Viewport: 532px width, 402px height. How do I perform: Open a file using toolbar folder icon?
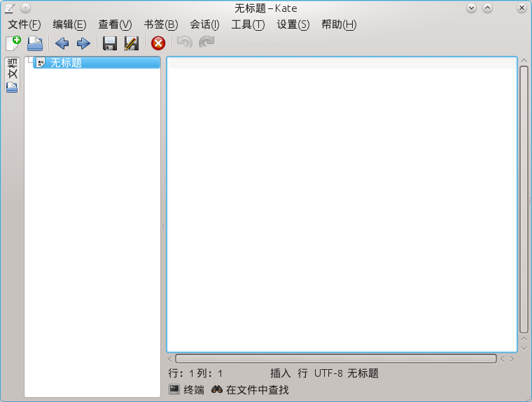pos(35,43)
